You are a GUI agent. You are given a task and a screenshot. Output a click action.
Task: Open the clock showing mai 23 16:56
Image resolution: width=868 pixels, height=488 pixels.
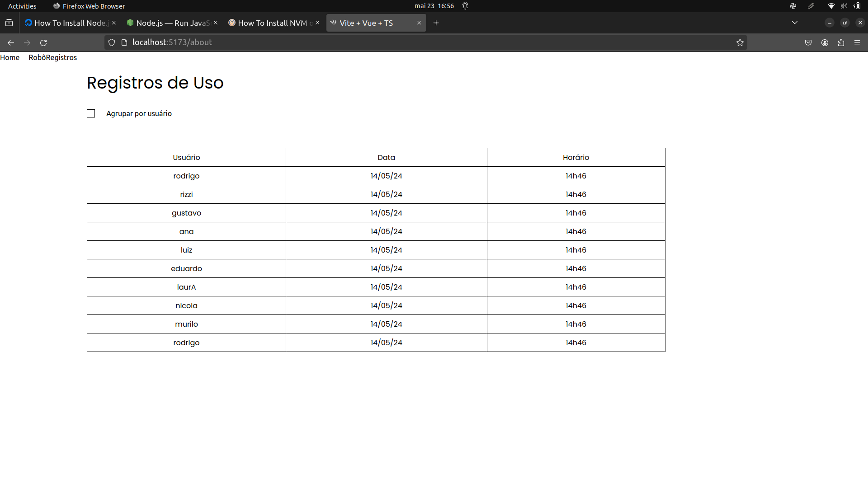pos(434,6)
